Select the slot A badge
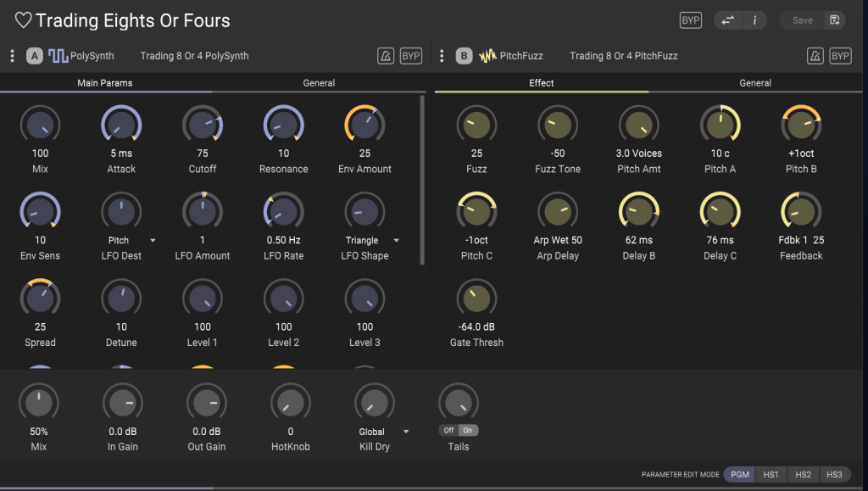 pyautogui.click(x=34, y=56)
